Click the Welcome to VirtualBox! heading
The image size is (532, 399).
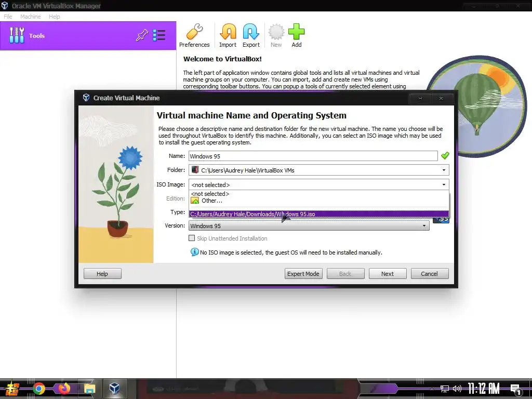point(222,59)
